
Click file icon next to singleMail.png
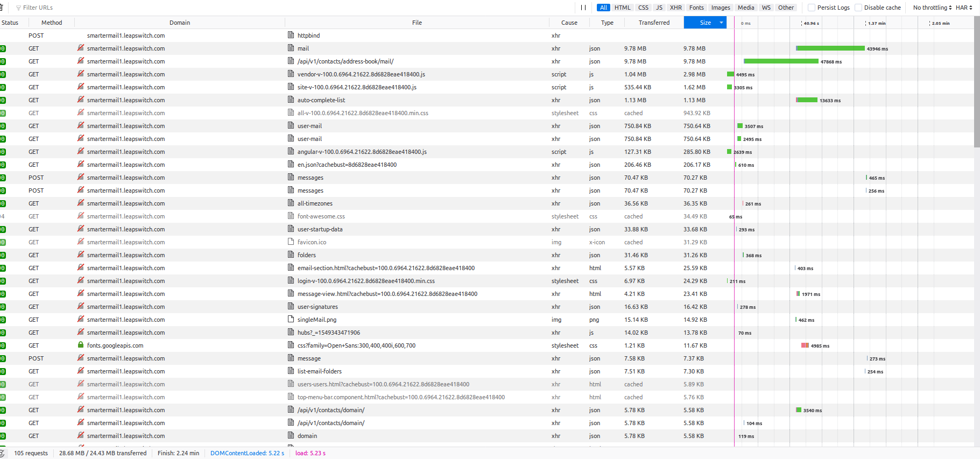click(291, 320)
